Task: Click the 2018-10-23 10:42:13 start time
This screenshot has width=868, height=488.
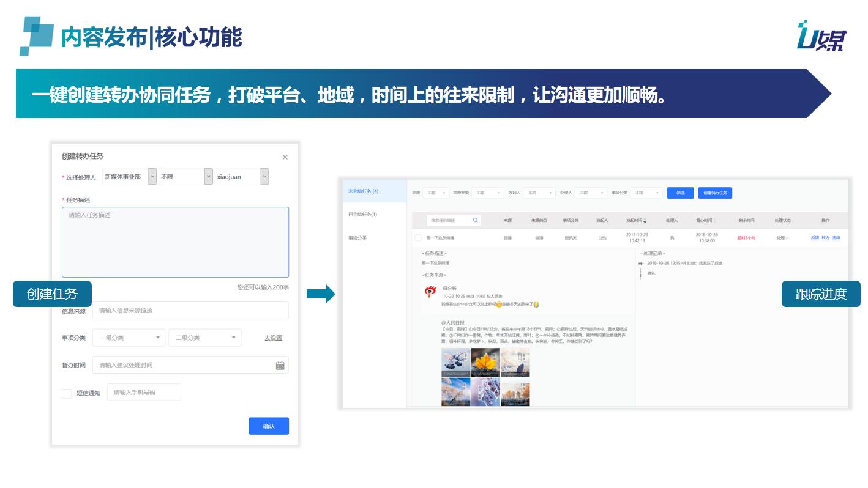Action: point(637,237)
